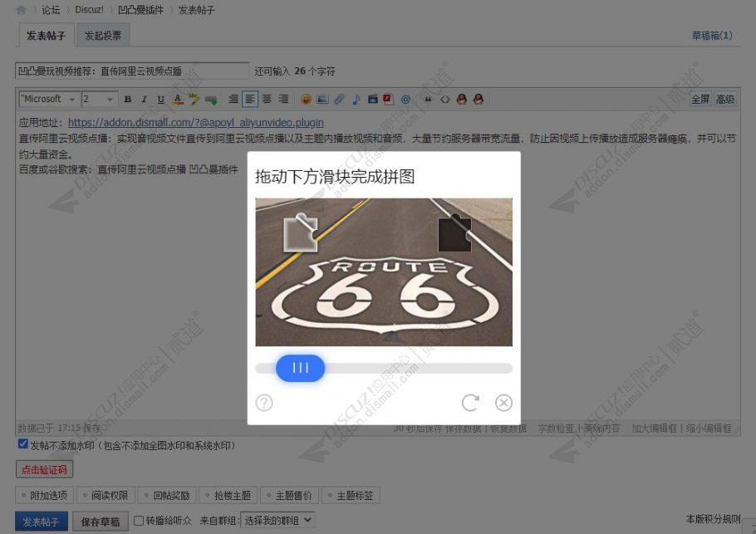Click the 发表帖子 submit button
756x534 pixels.
[x=41, y=522]
